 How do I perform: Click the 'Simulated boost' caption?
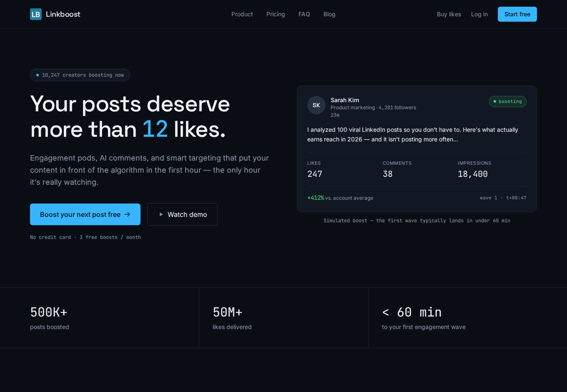[417, 221]
